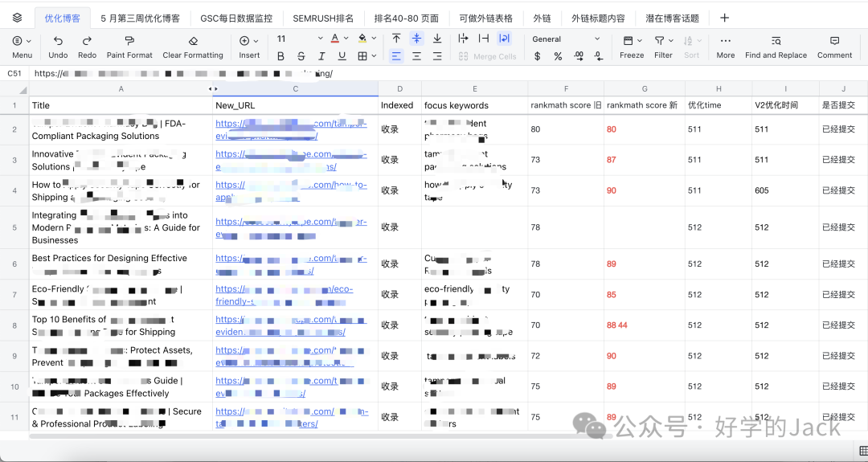The width and height of the screenshot is (868, 462).
Task: Open the URL link in row 2
Action: 291,129
